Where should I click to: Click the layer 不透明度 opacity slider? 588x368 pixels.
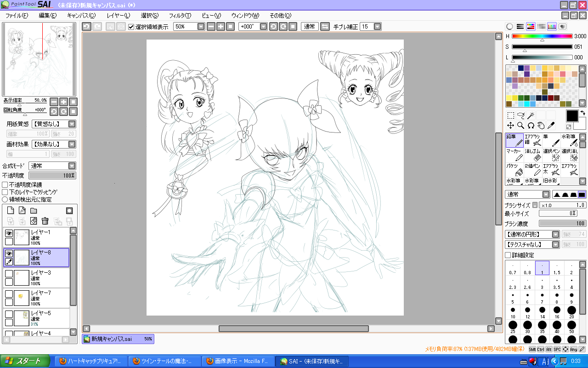[x=52, y=175]
